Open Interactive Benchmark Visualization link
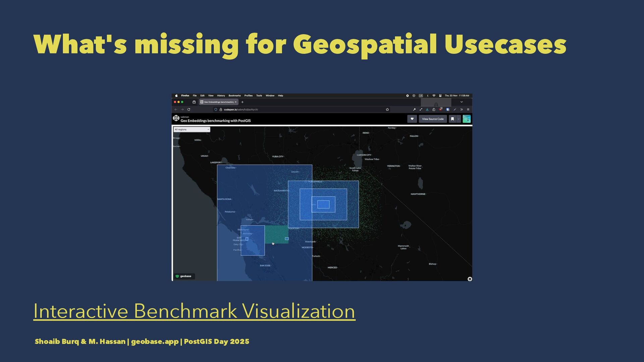644x362 pixels. [194, 311]
